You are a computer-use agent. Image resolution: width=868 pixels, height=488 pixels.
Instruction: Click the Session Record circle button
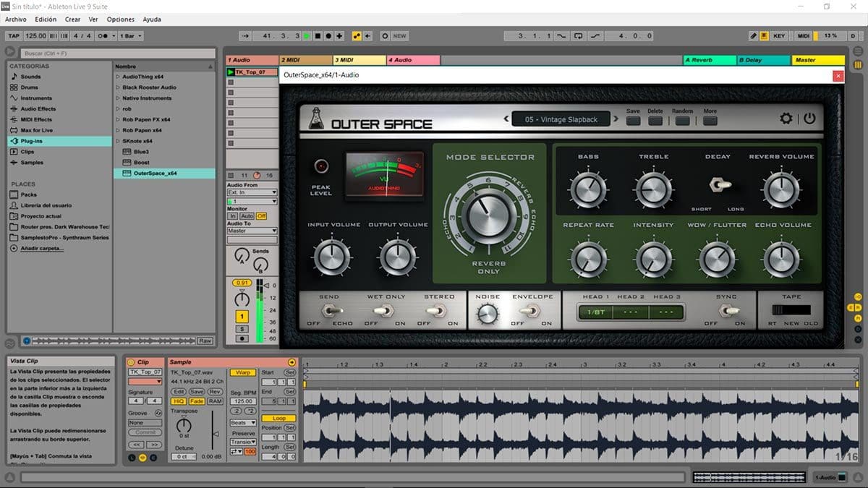click(385, 35)
